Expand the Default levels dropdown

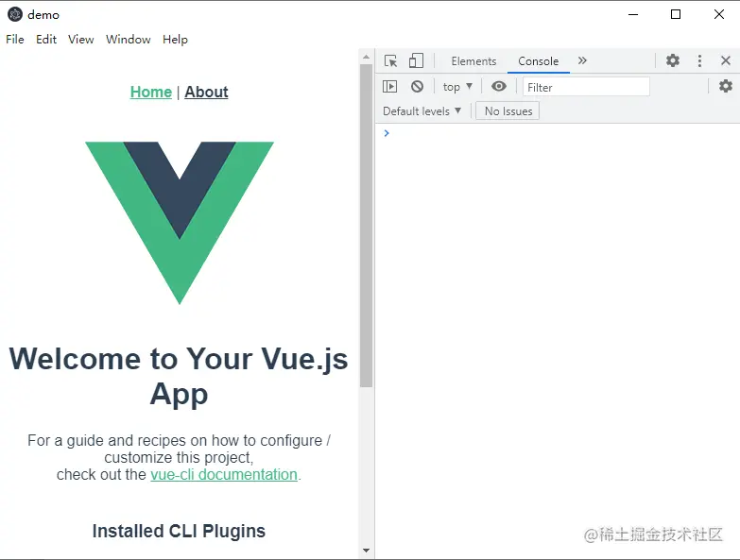pos(422,111)
